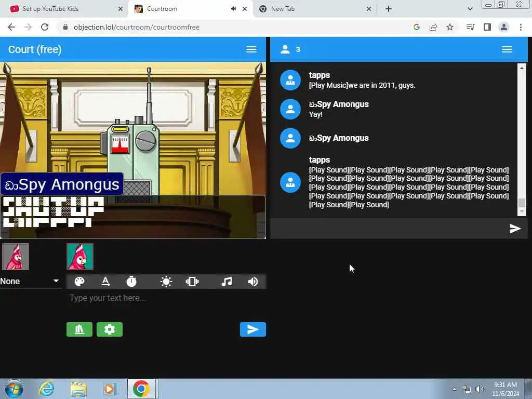Open the sound effect speaker tool
532x399 pixels.
pos(253,282)
